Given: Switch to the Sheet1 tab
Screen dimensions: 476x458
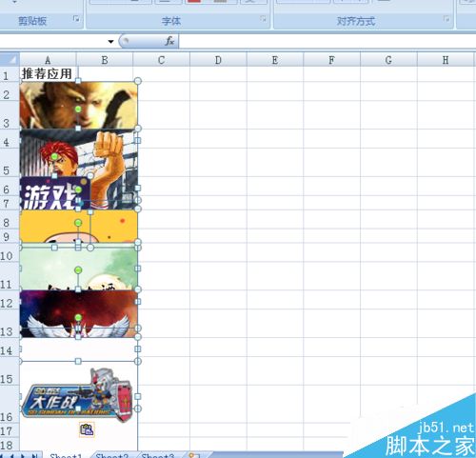Looking at the screenshot, I should [66, 455].
